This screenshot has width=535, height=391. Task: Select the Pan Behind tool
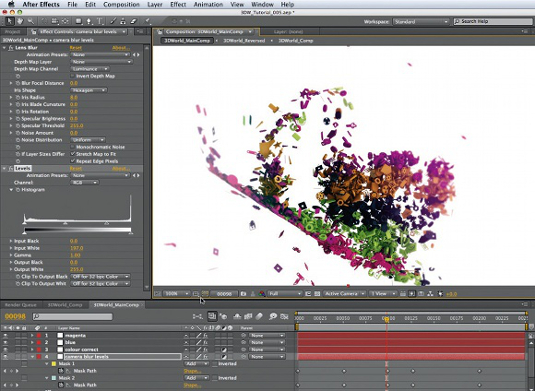point(65,21)
